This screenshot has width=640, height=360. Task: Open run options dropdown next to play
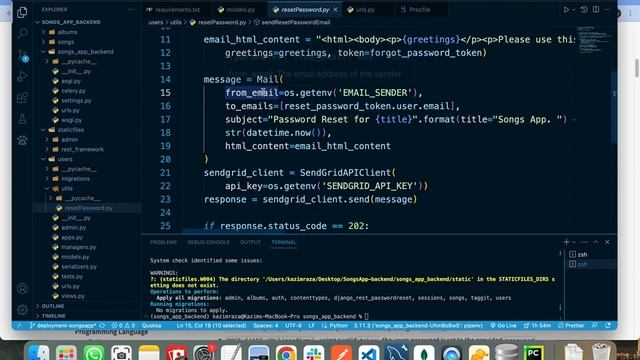tap(573, 10)
